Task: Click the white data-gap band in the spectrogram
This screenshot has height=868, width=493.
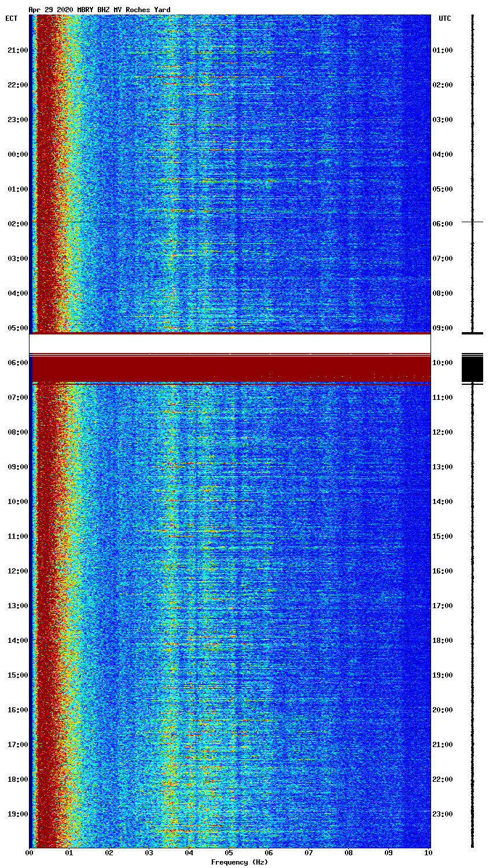Action: click(x=230, y=344)
